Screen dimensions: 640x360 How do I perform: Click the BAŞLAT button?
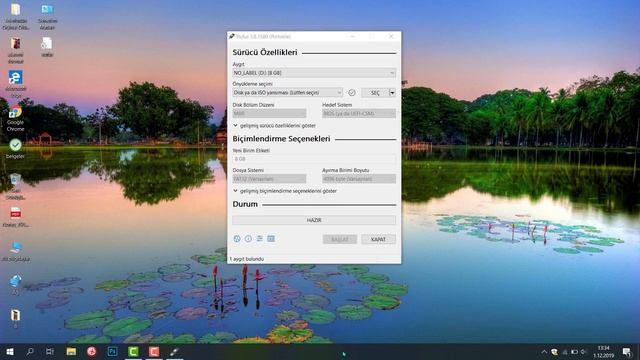[340, 239]
